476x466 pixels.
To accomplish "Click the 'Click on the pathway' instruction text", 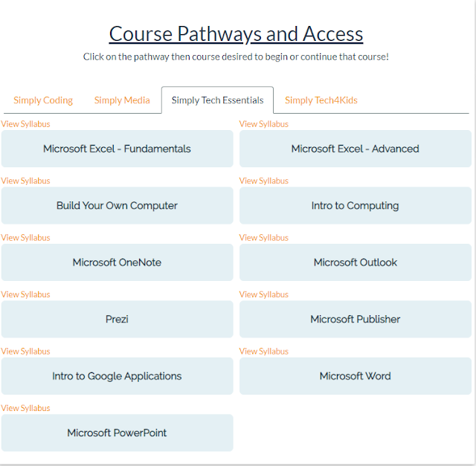I will click(x=237, y=56).
